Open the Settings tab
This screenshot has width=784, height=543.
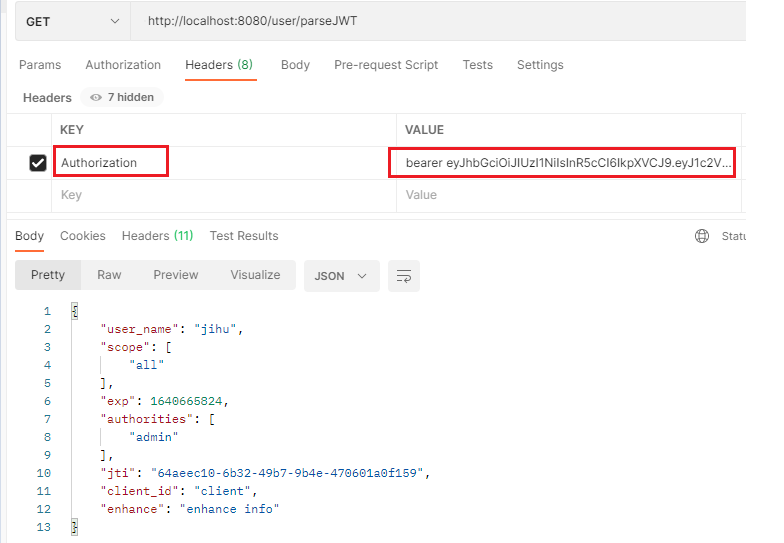540,65
